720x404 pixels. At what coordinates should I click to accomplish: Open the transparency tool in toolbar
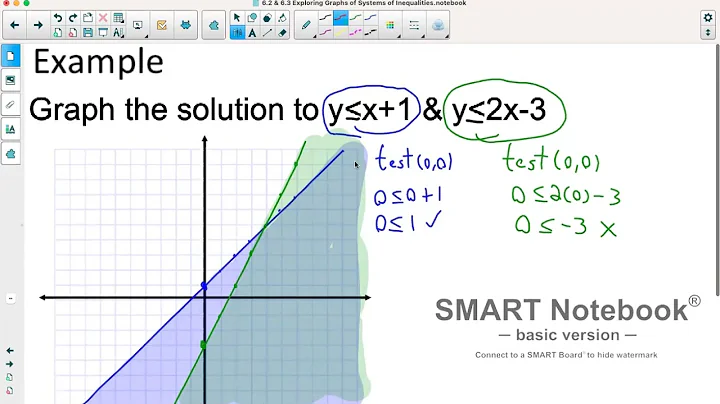[x=438, y=25]
